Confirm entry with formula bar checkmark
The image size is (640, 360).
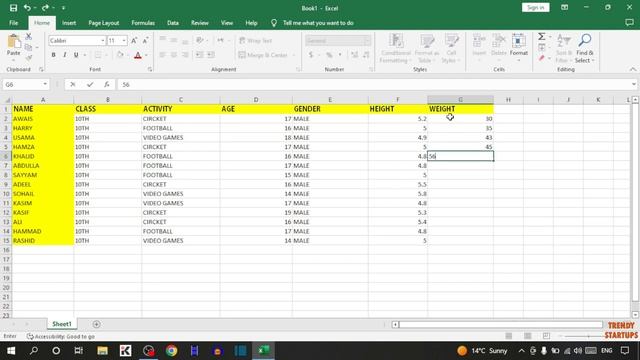pyautogui.click(x=90, y=84)
